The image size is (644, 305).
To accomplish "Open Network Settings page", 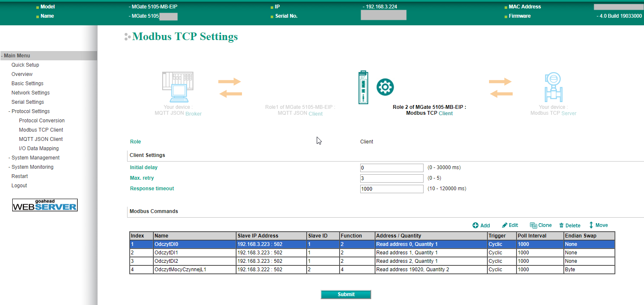I will click(x=30, y=93).
